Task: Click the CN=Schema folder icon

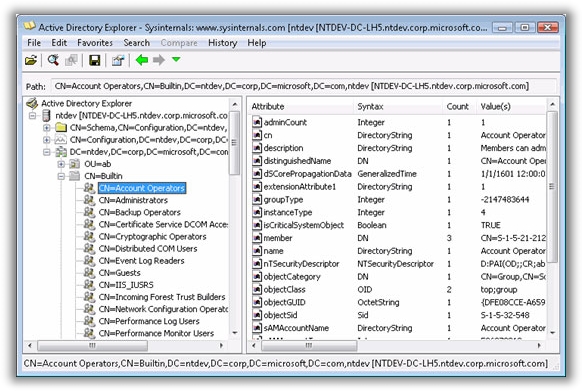Action: click(x=61, y=127)
